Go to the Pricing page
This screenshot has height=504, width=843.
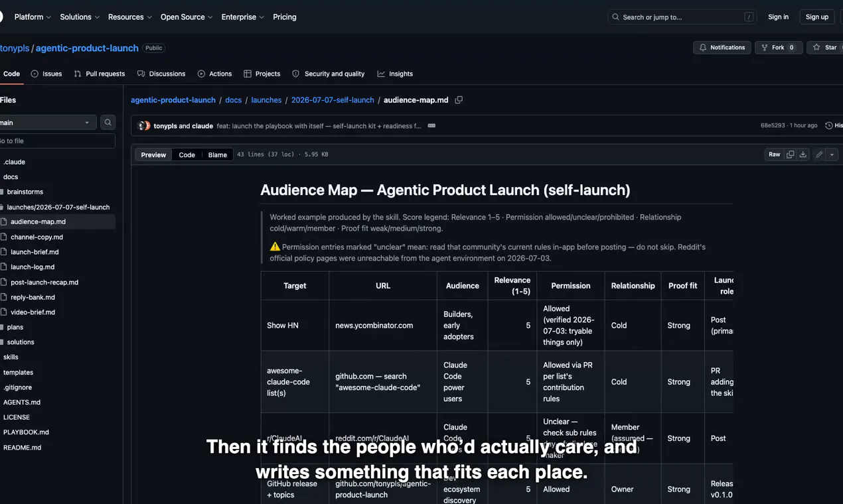(x=285, y=17)
